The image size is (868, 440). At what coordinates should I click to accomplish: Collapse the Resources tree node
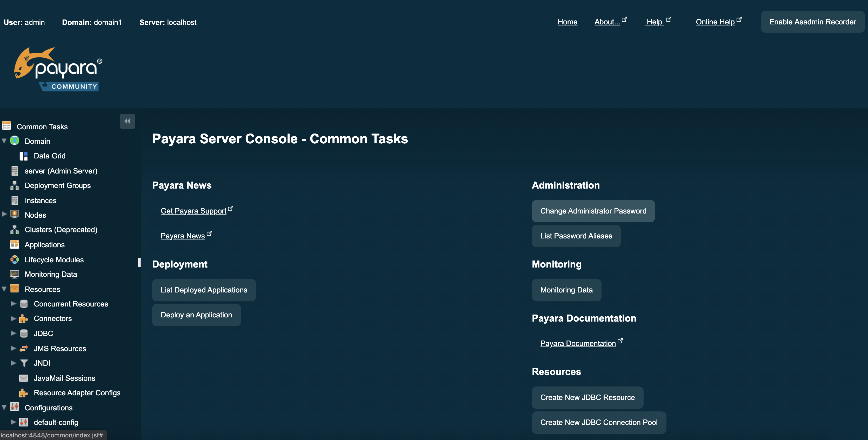[4, 289]
